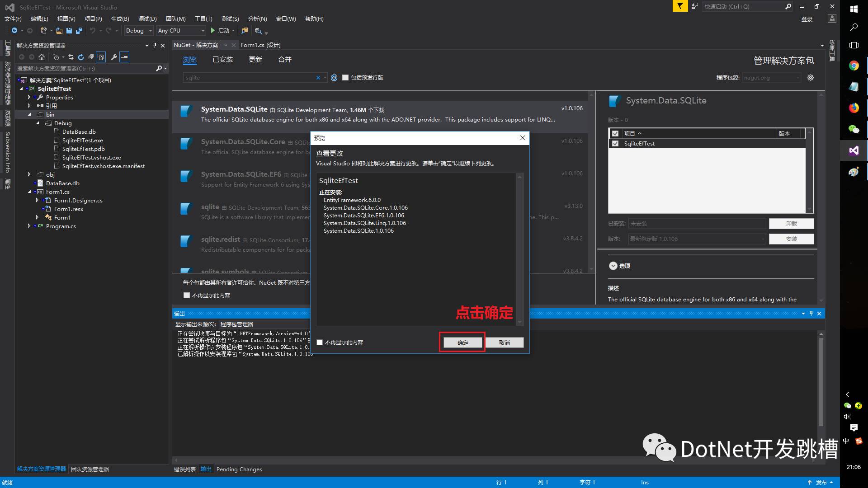Toggle the Preview Selected Items icon in Solution Explorer
The image size is (868, 488).
pos(125,57)
